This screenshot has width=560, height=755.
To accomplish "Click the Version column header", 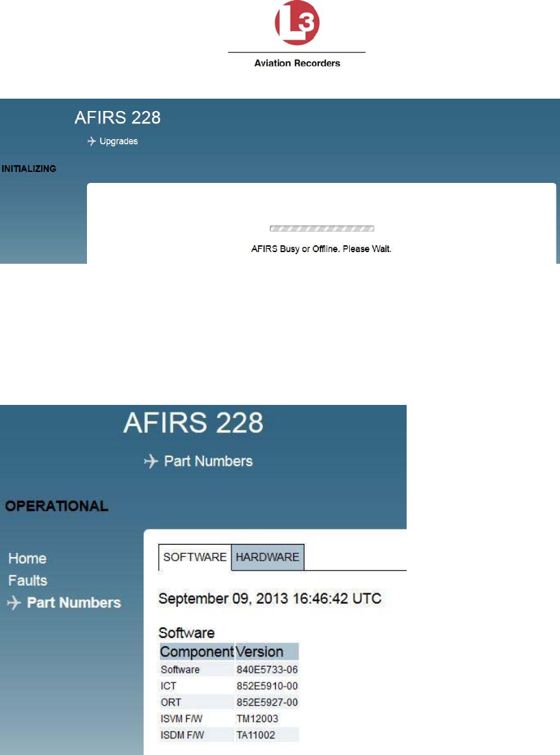I will coord(266,652).
